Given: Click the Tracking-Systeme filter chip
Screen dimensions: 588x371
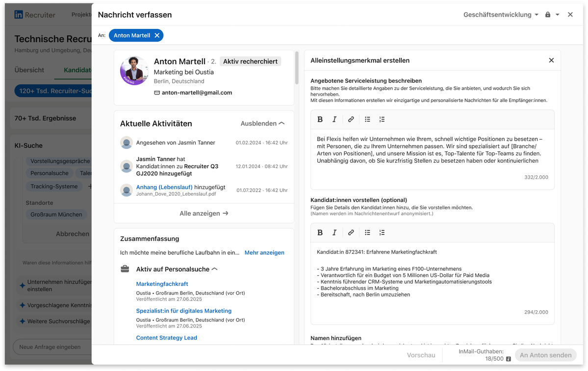Looking at the screenshot, I should click(x=54, y=186).
